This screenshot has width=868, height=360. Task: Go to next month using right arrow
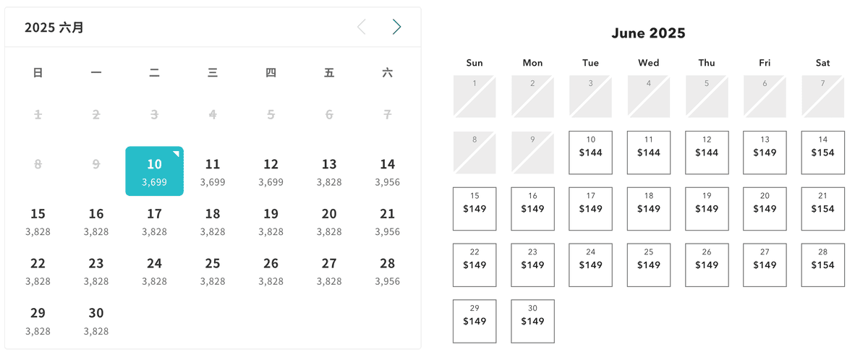click(396, 27)
